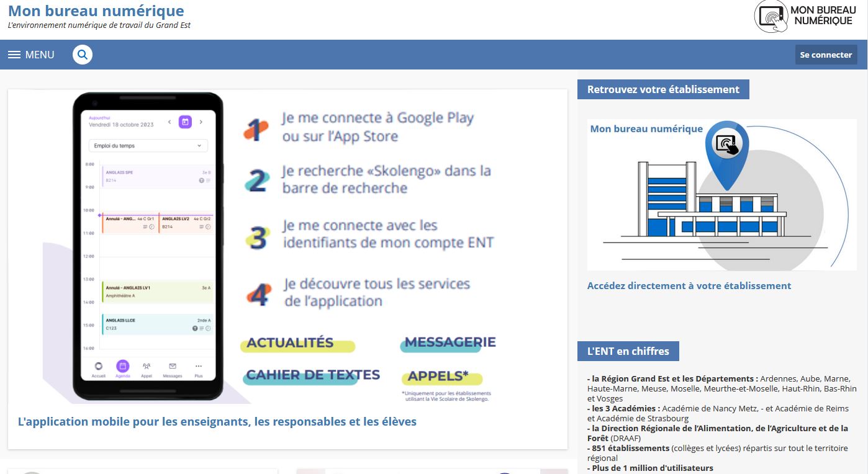This screenshot has width=868, height=474.
Task: Click the map pin icon above building
Action: pos(726,155)
